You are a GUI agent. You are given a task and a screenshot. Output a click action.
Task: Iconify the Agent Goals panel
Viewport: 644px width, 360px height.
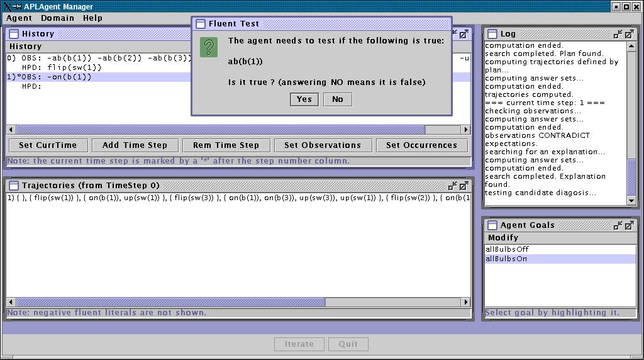tap(618, 225)
